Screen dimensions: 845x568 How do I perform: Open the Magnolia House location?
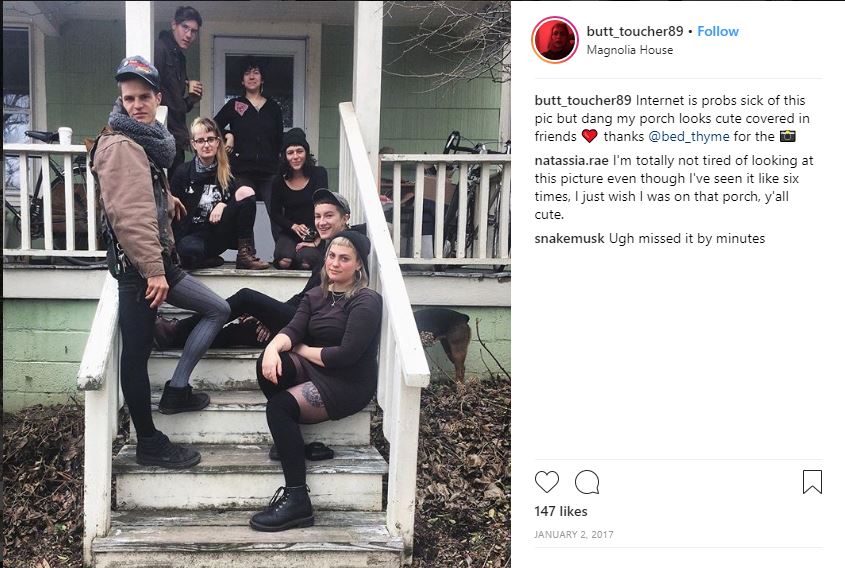point(629,50)
